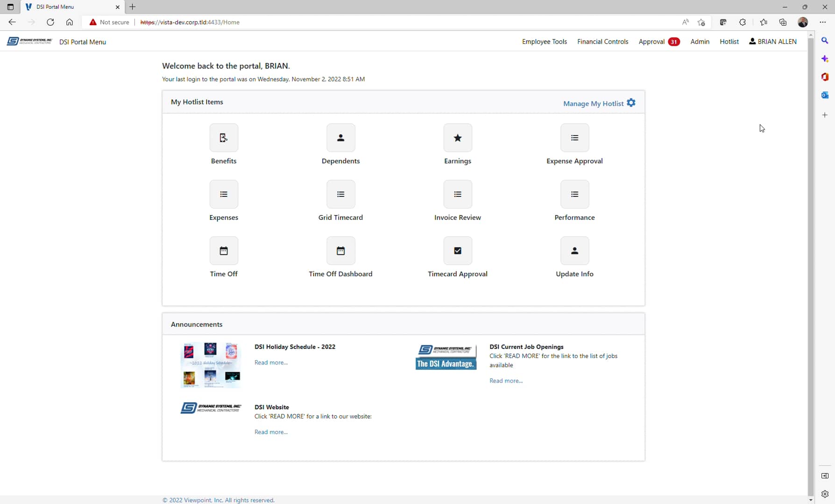The image size is (835, 504).
Task: Click the Expense Approval icon
Action: coord(574,138)
